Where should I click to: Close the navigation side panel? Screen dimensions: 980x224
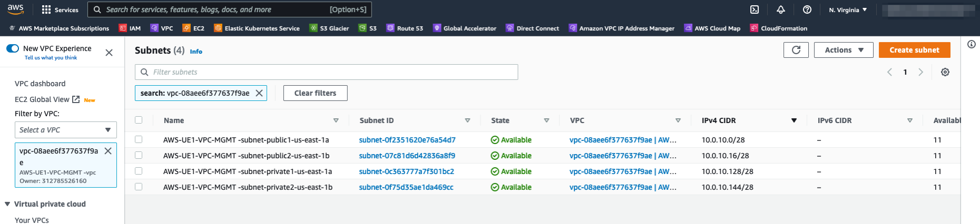(x=109, y=53)
